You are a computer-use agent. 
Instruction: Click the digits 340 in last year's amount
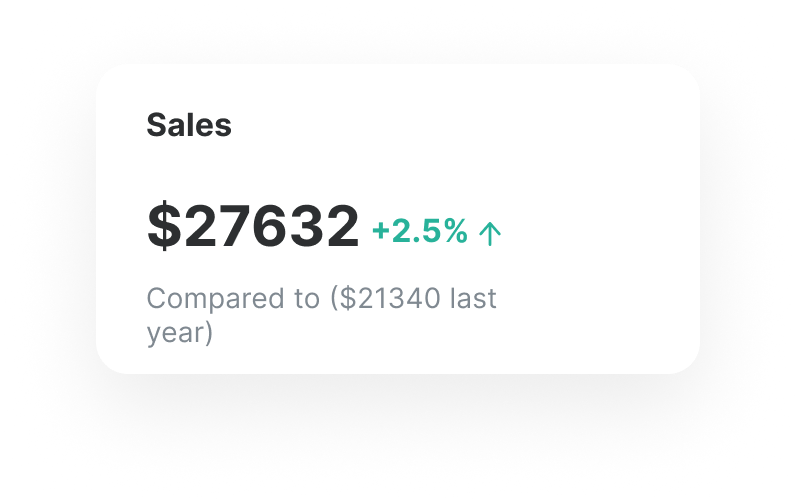point(417,298)
